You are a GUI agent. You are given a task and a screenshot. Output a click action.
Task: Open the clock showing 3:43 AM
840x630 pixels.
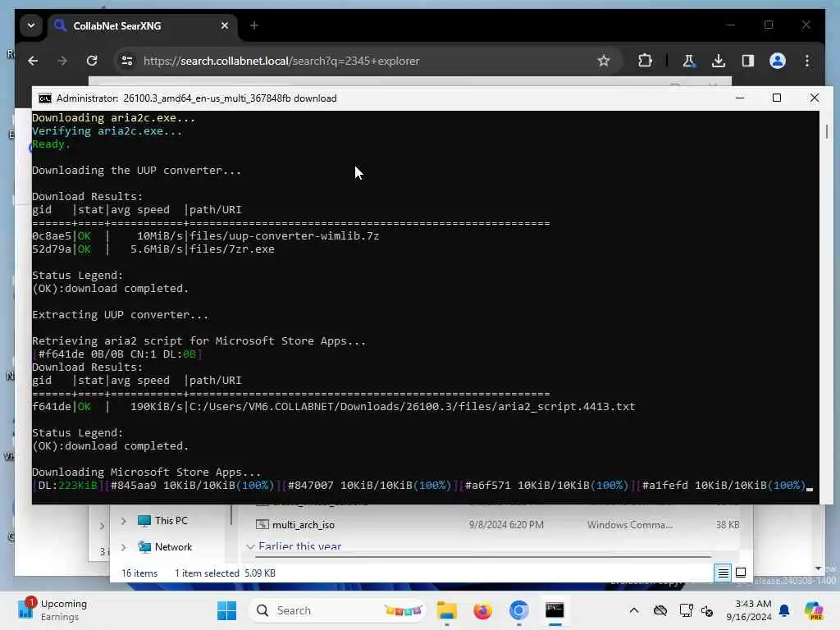(x=748, y=610)
